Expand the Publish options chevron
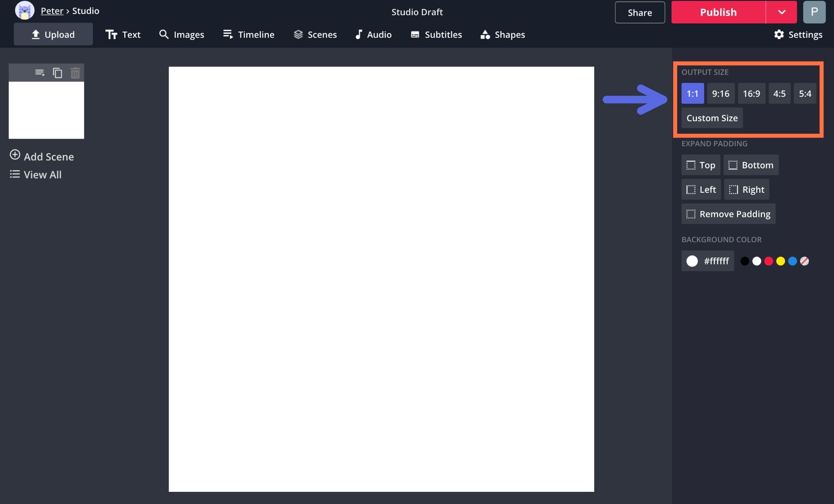834x504 pixels. pyautogui.click(x=782, y=12)
